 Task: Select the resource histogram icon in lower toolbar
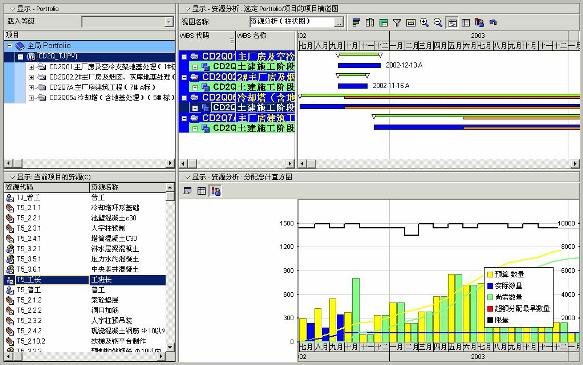click(216, 191)
